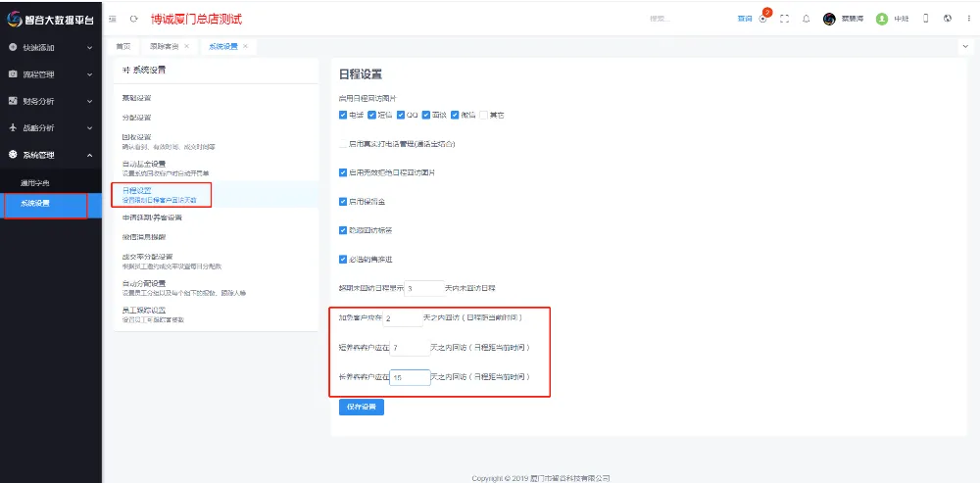Viewport: 980px width, 483px height.
Task: Close the 系统设置 tab
Action: pos(245,46)
